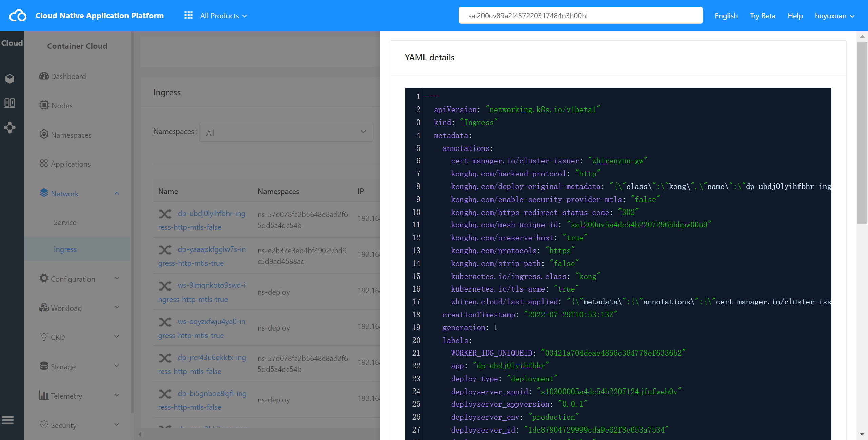The width and height of the screenshot is (868, 440).
Task: Click ingress icon beside dp-jrcr43u6qkktx-ingress
Action: [165, 358]
